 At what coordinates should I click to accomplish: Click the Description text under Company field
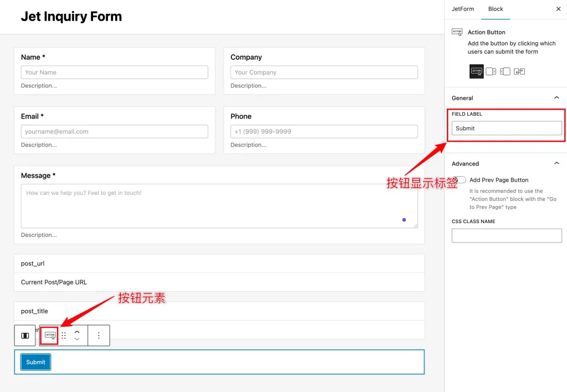(249, 86)
